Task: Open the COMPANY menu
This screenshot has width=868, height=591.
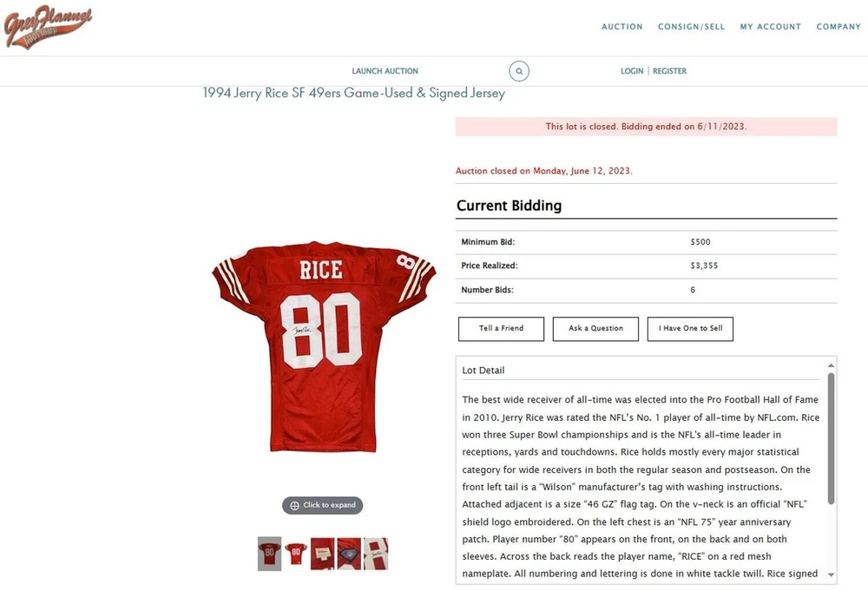Action: click(838, 27)
